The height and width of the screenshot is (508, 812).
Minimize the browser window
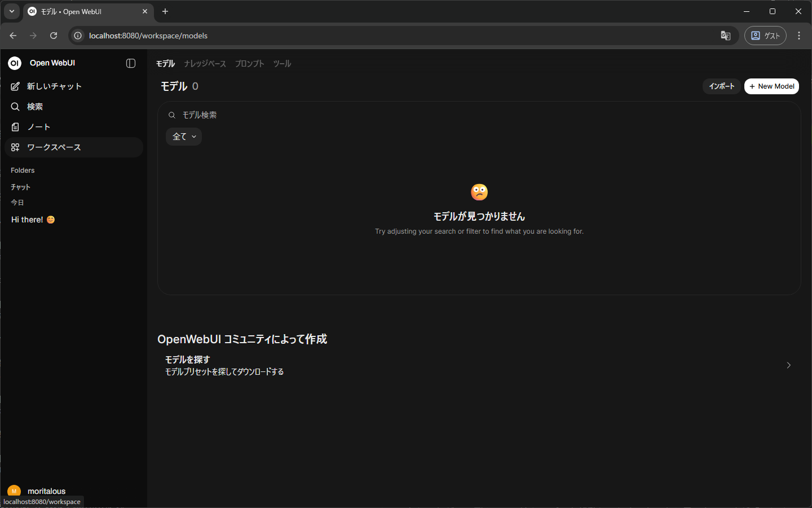pyautogui.click(x=747, y=11)
